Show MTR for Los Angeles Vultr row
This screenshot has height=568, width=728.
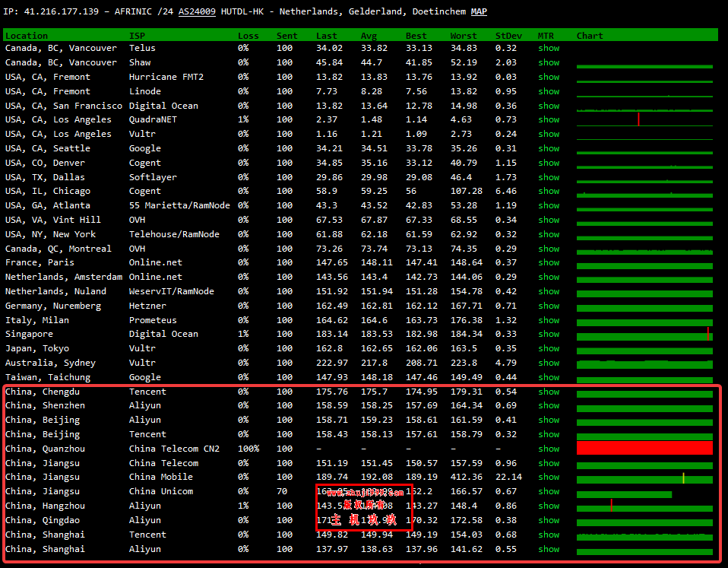[549, 134]
